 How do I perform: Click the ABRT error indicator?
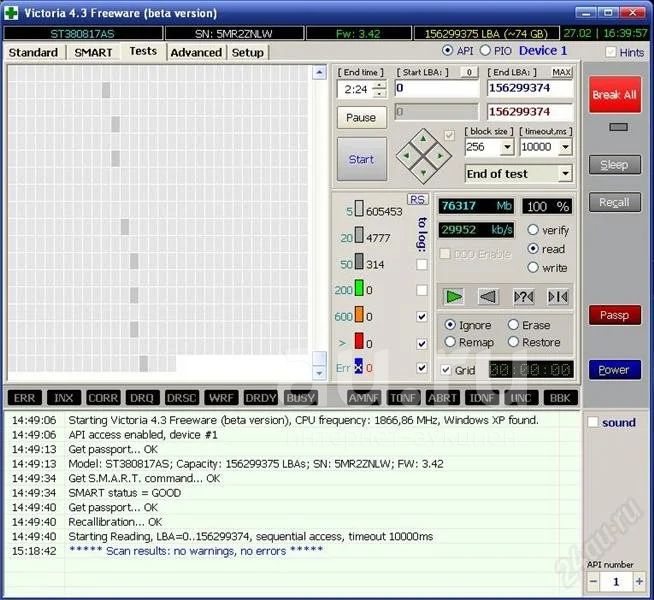click(x=443, y=398)
